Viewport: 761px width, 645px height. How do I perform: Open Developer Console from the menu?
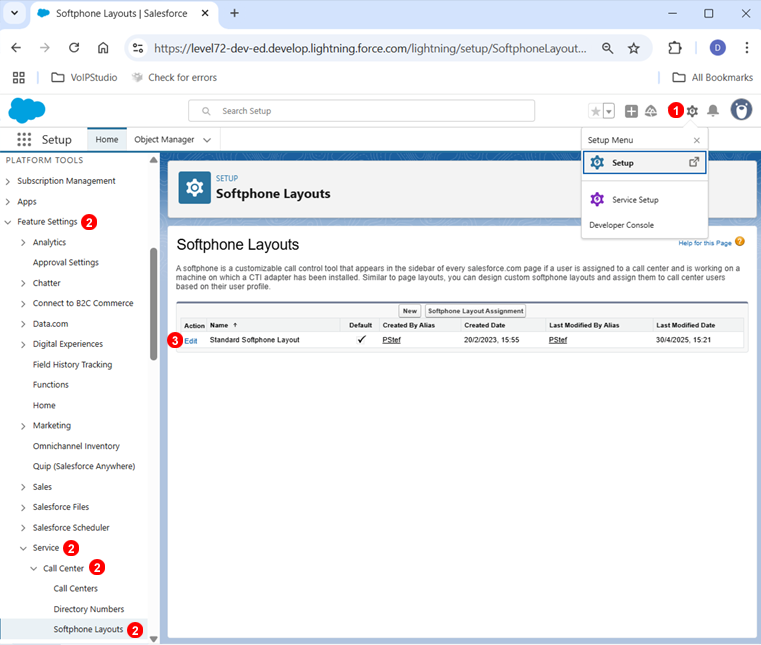[x=621, y=225]
